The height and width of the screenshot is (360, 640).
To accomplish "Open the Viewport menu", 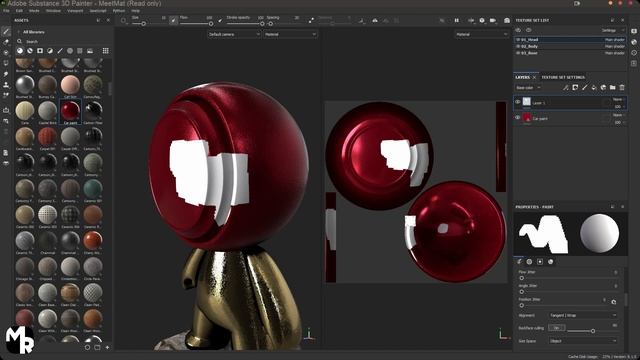I will tap(75, 11).
